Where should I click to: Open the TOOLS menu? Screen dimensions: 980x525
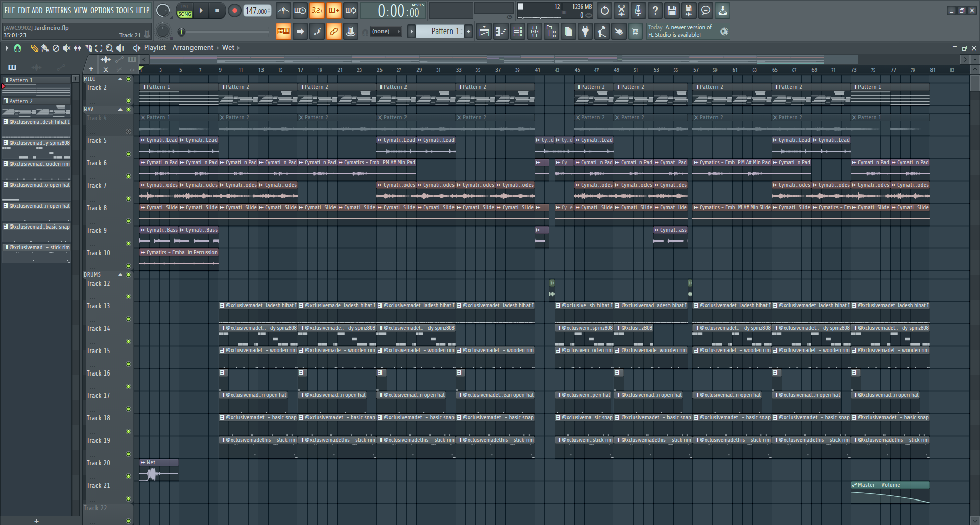tap(125, 10)
